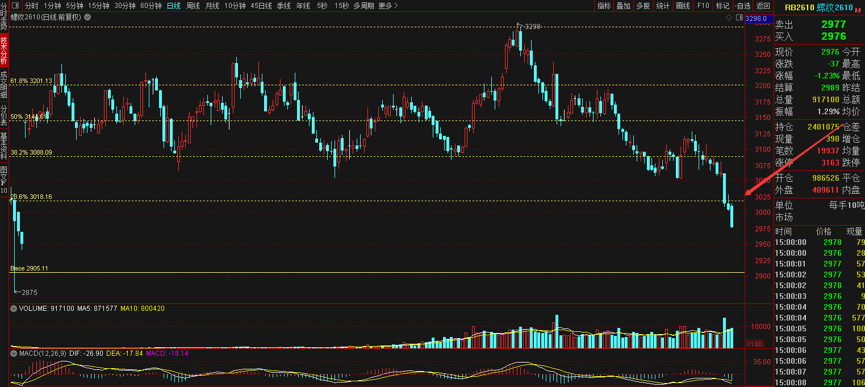Click the 开仓 value 986526
The height and width of the screenshot is (387, 865).
coord(826,178)
